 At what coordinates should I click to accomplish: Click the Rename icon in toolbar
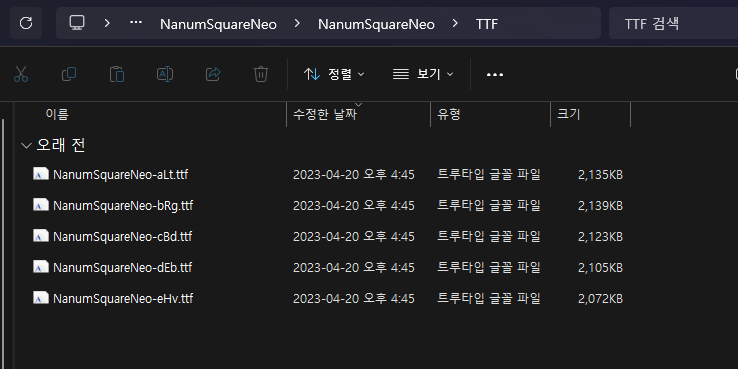[165, 74]
